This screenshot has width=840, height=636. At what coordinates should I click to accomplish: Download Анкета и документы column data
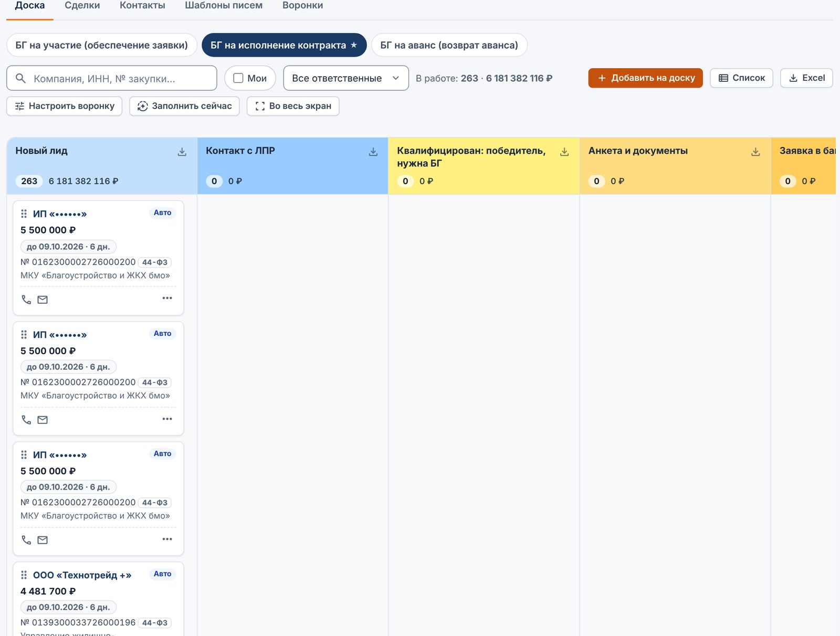coord(755,152)
